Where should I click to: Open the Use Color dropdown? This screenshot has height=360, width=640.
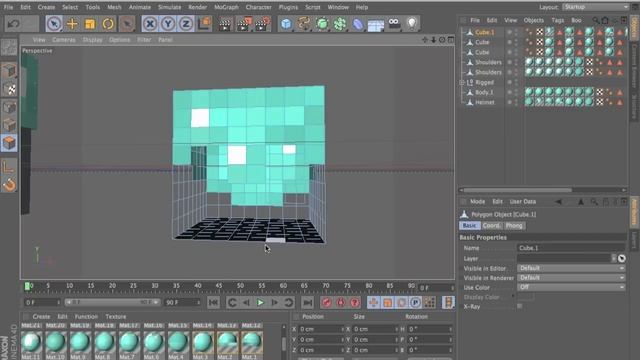click(571, 287)
